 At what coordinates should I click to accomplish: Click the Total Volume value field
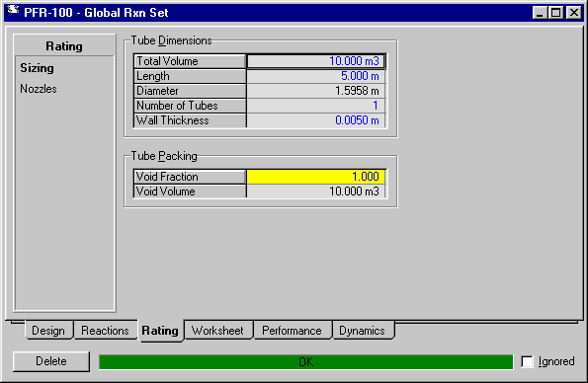coord(316,61)
